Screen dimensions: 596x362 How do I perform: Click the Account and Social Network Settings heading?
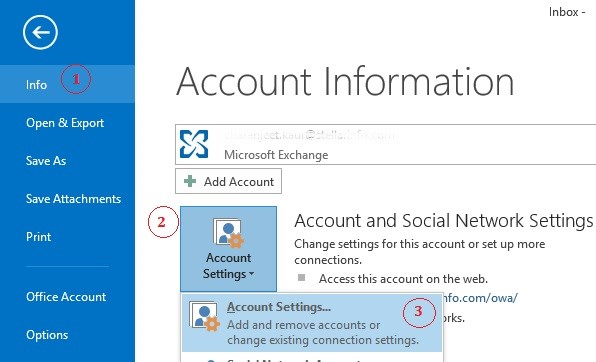click(x=444, y=221)
